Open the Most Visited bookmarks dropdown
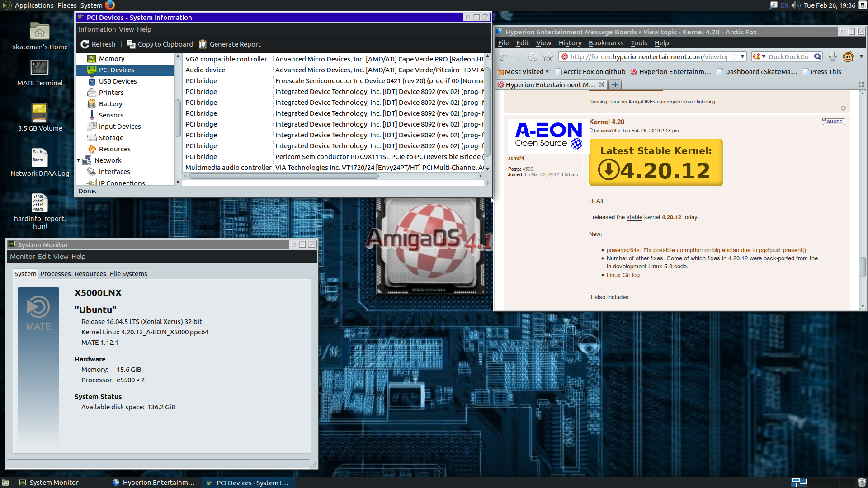The image size is (868, 488). point(523,72)
